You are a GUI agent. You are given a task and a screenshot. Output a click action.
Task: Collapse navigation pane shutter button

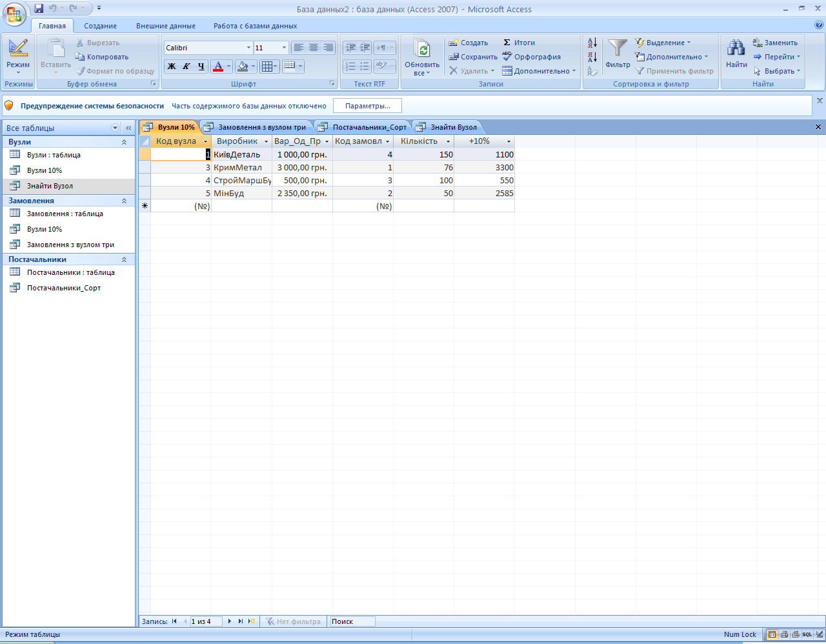pos(128,128)
